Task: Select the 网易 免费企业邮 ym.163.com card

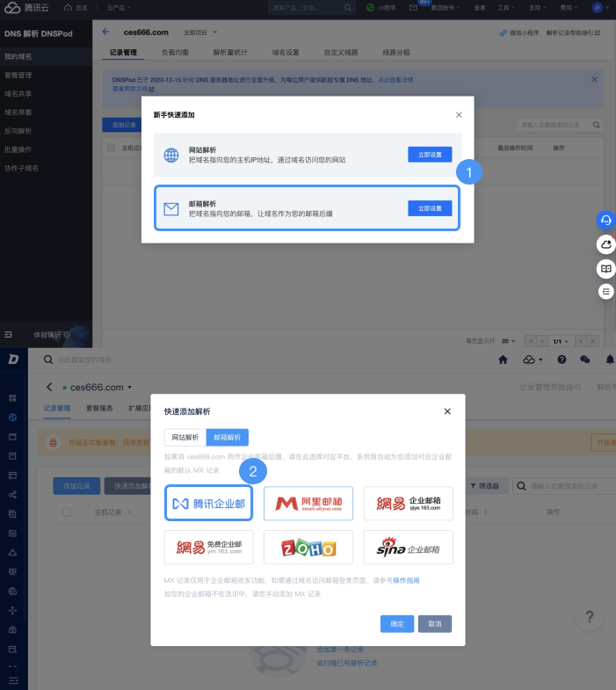Action: point(208,547)
